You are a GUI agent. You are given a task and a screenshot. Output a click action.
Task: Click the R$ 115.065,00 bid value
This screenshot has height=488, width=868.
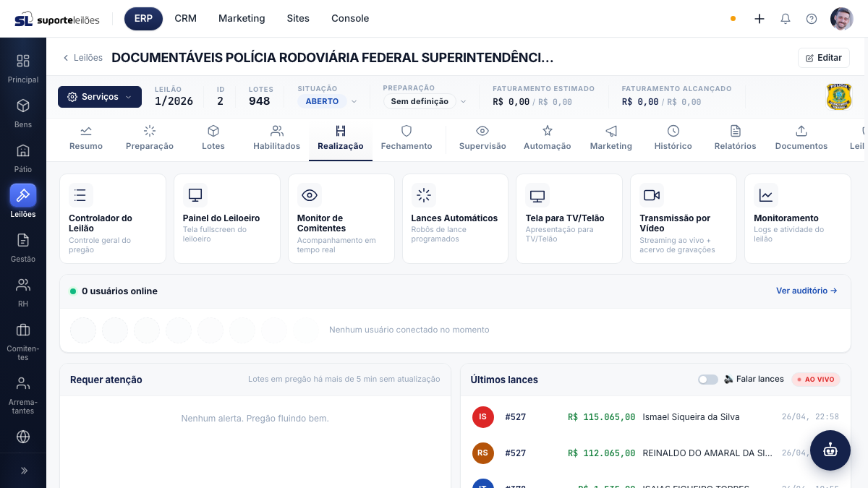[x=602, y=417]
